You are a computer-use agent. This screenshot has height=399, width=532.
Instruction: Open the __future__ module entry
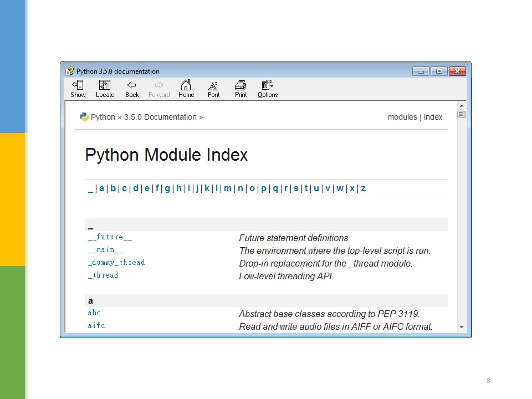click(x=110, y=237)
